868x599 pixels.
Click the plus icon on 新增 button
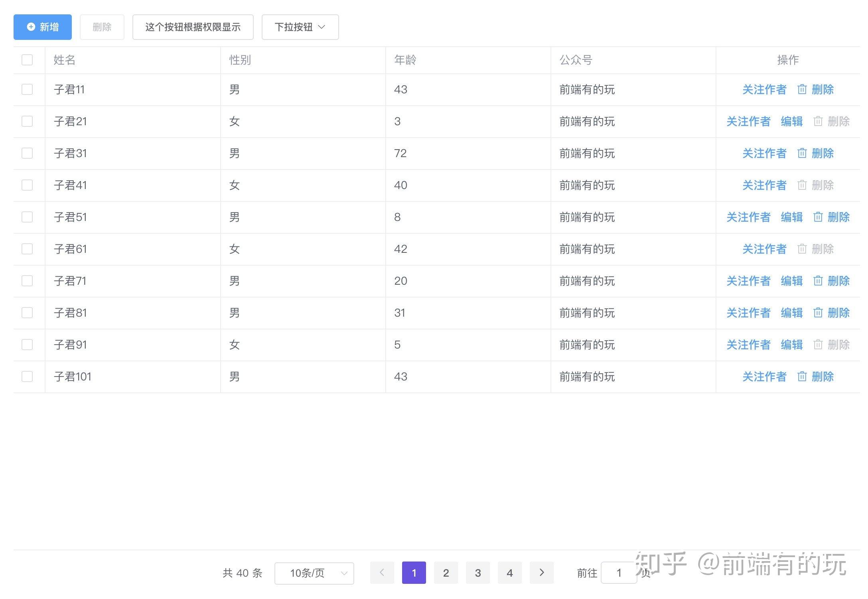coord(31,27)
